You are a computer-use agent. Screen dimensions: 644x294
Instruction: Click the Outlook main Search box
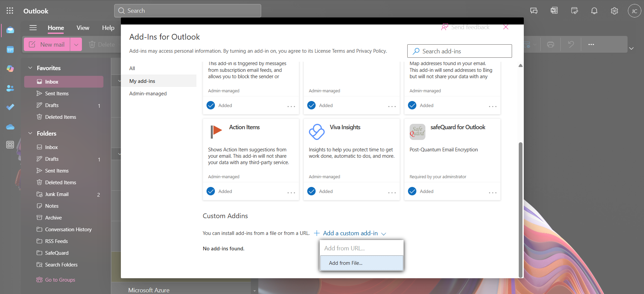tap(188, 11)
